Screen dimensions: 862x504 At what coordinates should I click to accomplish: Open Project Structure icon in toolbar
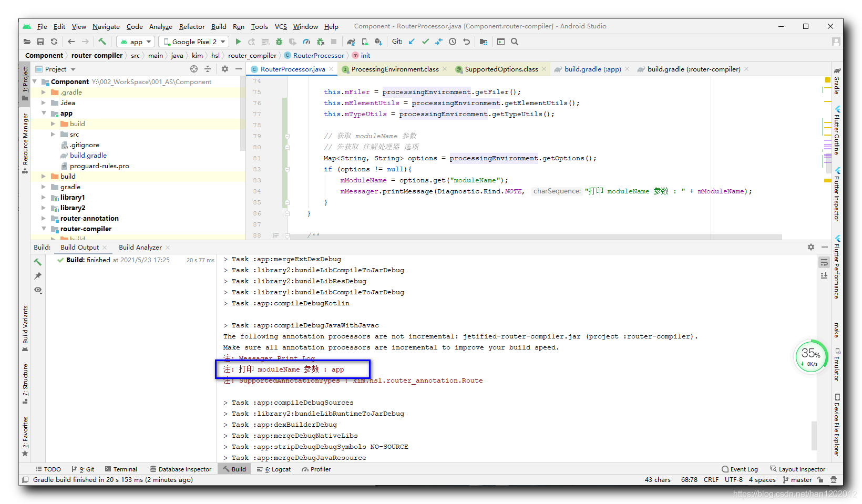click(484, 42)
